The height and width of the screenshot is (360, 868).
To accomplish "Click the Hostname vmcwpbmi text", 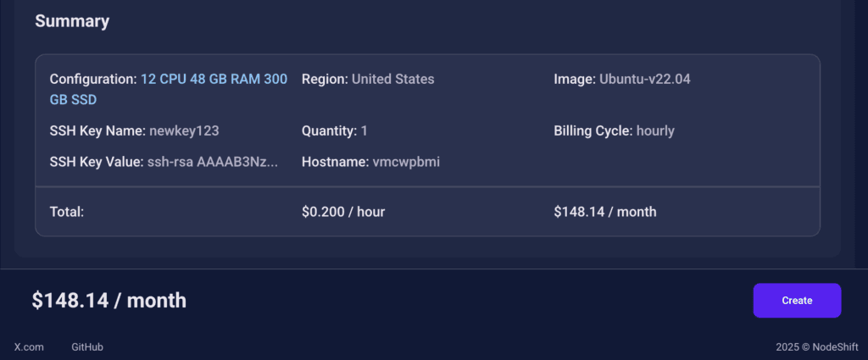I will click(406, 162).
